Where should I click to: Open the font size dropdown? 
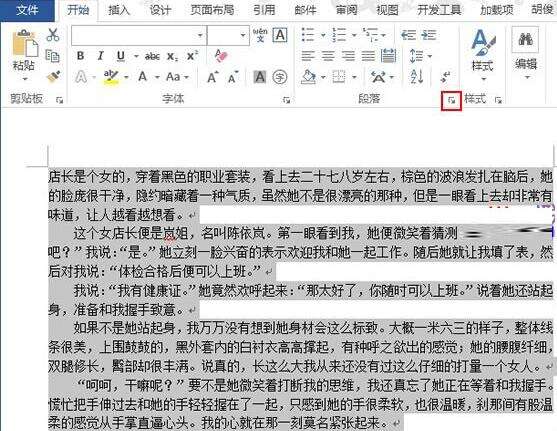point(243,35)
